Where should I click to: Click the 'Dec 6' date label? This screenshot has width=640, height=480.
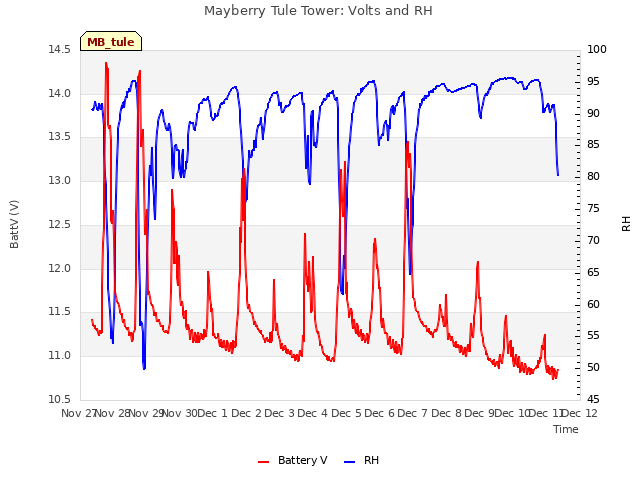click(x=380, y=413)
